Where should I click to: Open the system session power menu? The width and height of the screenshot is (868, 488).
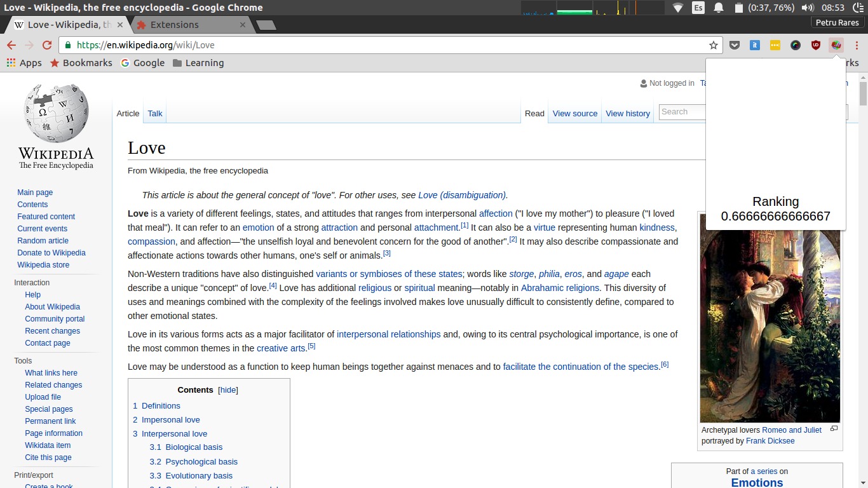tap(859, 8)
